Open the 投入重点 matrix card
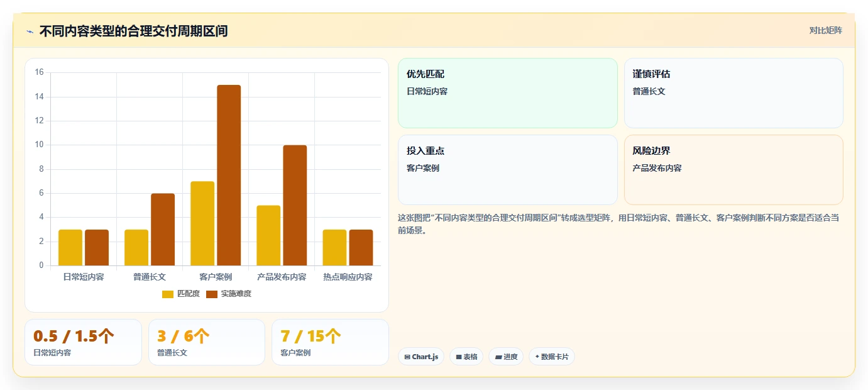 (508, 170)
